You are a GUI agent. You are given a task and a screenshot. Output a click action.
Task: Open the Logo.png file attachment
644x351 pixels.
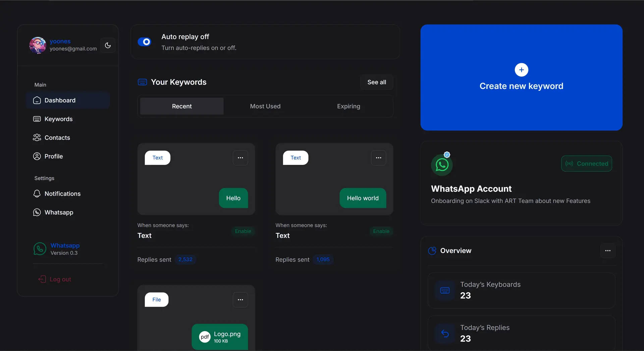click(x=220, y=337)
